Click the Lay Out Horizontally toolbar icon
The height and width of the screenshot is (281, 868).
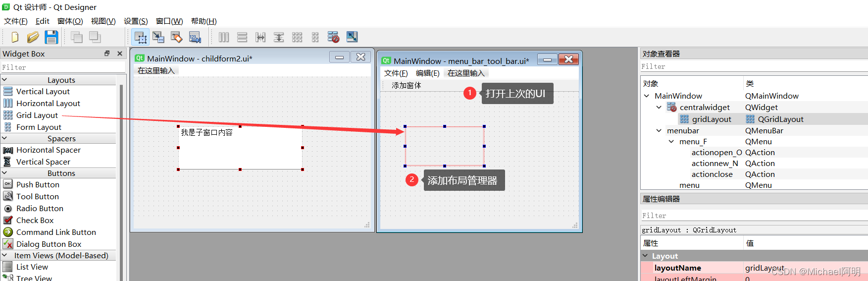tap(224, 37)
